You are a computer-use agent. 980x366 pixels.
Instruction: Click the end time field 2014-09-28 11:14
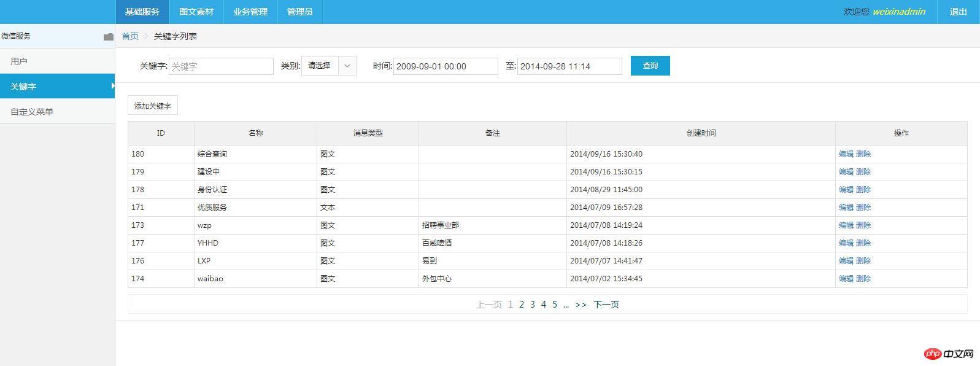click(x=569, y=66)
